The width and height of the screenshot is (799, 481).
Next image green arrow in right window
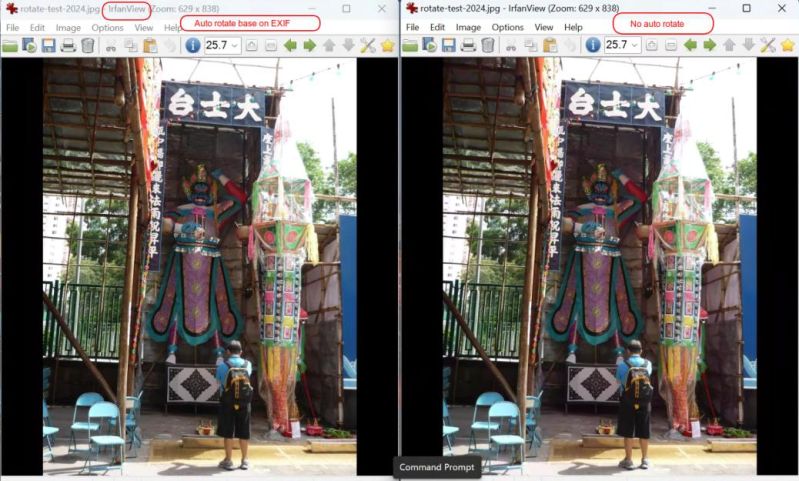pos(709,46)
